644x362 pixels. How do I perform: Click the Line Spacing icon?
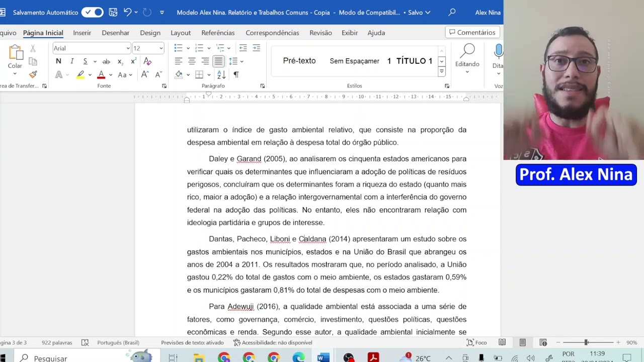233,61
